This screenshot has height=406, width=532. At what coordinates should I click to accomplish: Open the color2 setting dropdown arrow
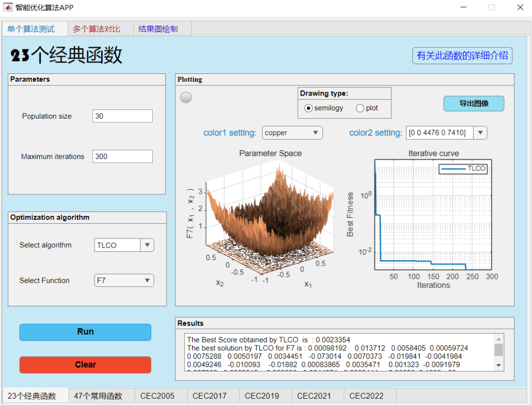tap(480, 133)
